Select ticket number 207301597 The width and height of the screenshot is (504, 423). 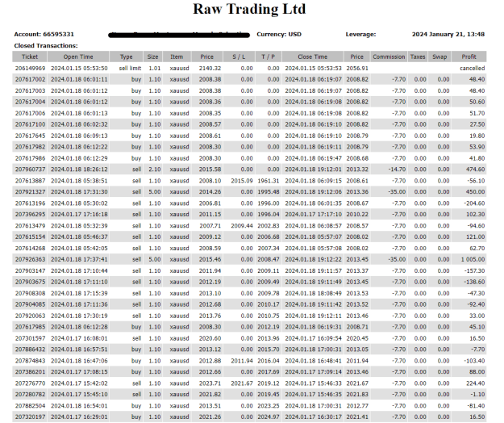tap(30, 338)
